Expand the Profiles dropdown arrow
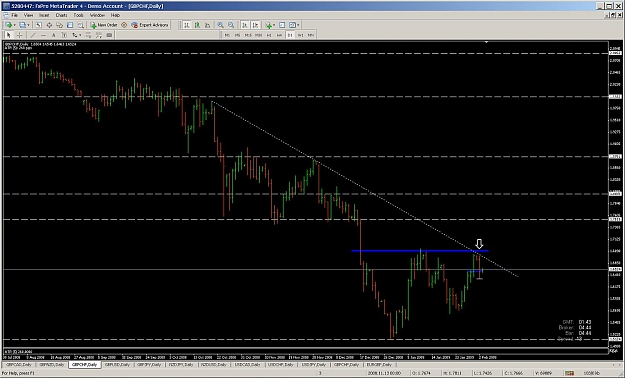This screenshot has height=378, width=625. [x=28, y=25]
